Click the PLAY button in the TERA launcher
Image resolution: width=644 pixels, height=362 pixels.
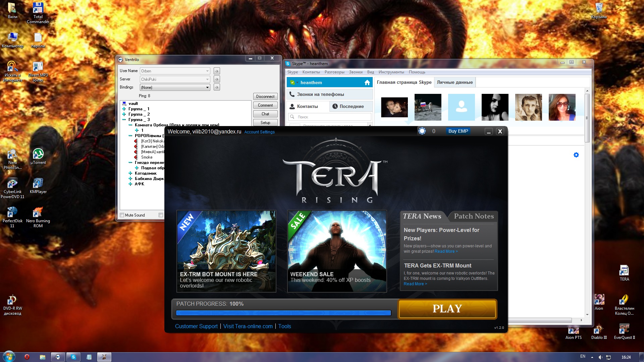[447, 309]
